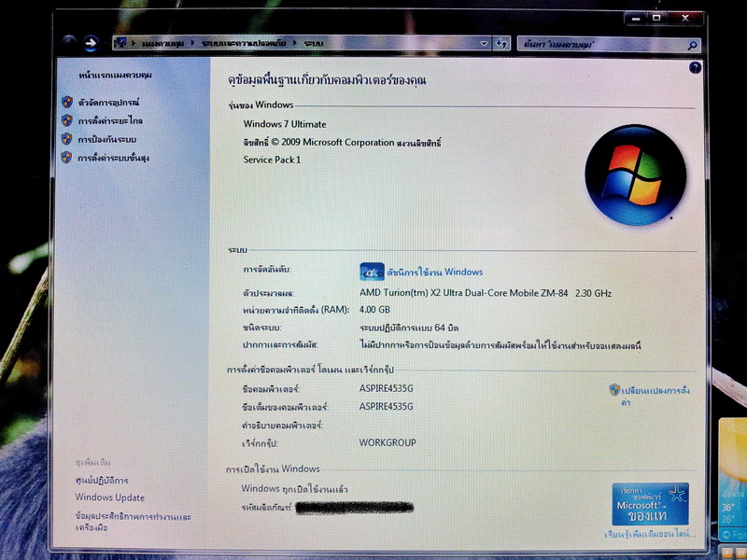
Task: Open the address bar history dropdown arrow
Action: click(x=484, y=43)
